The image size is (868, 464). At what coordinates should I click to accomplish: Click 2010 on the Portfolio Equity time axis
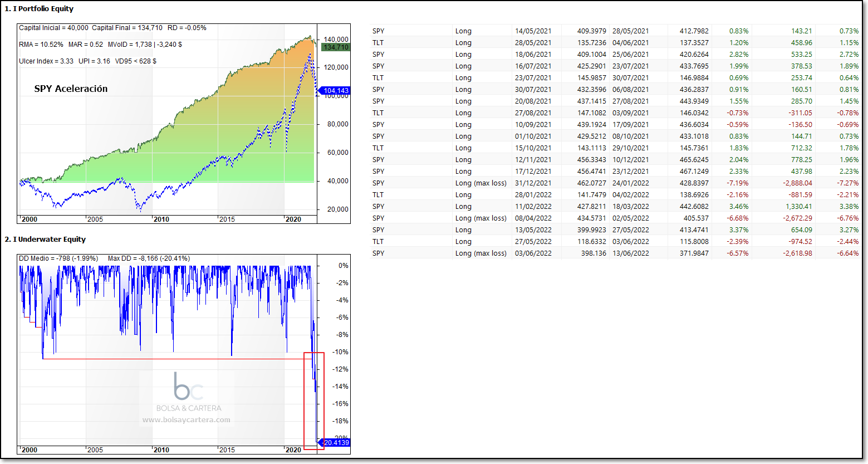161,219
